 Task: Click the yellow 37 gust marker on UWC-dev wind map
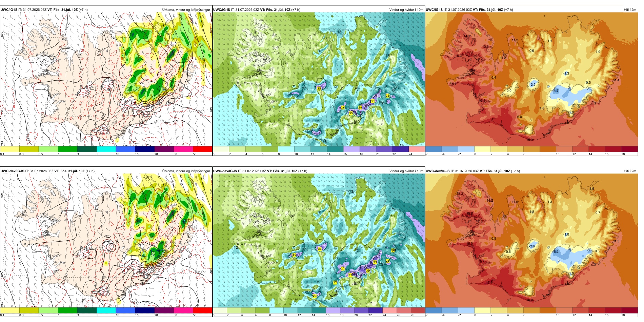[350, 275]
